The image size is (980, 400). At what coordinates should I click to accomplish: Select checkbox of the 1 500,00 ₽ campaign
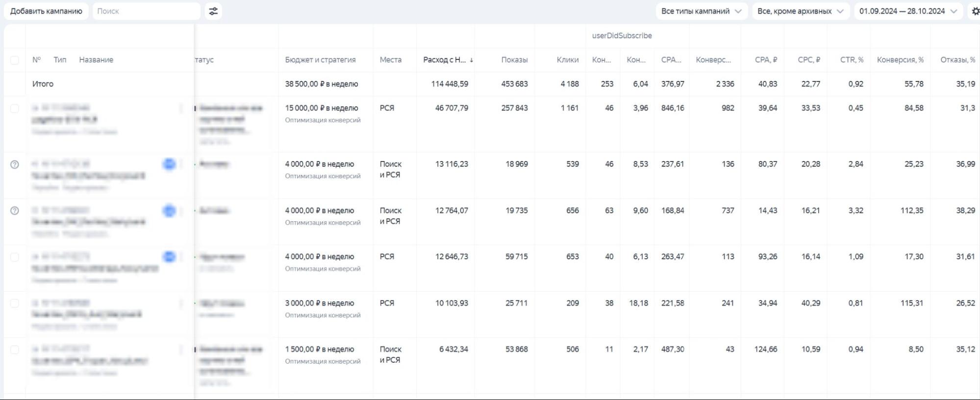15,349
